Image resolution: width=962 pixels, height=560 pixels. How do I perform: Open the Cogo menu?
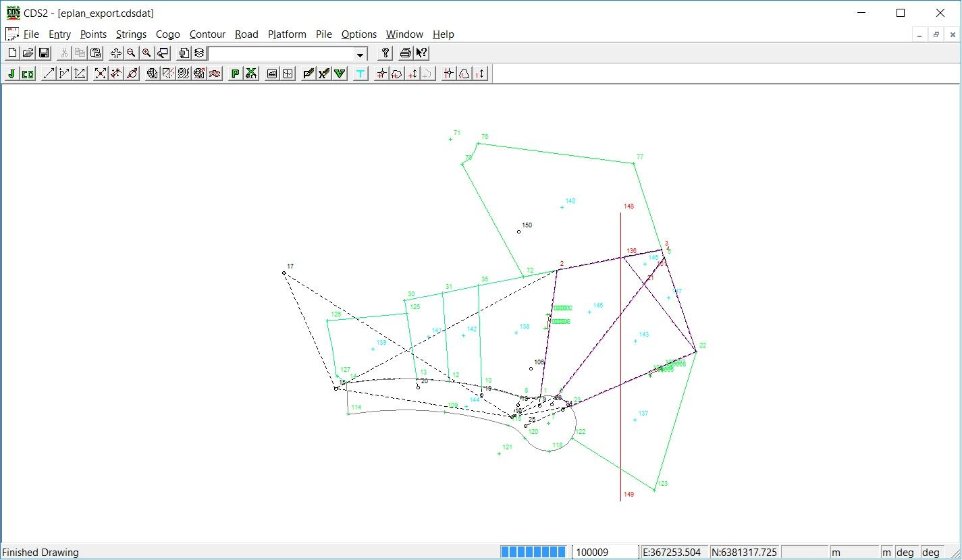[167, 34]
